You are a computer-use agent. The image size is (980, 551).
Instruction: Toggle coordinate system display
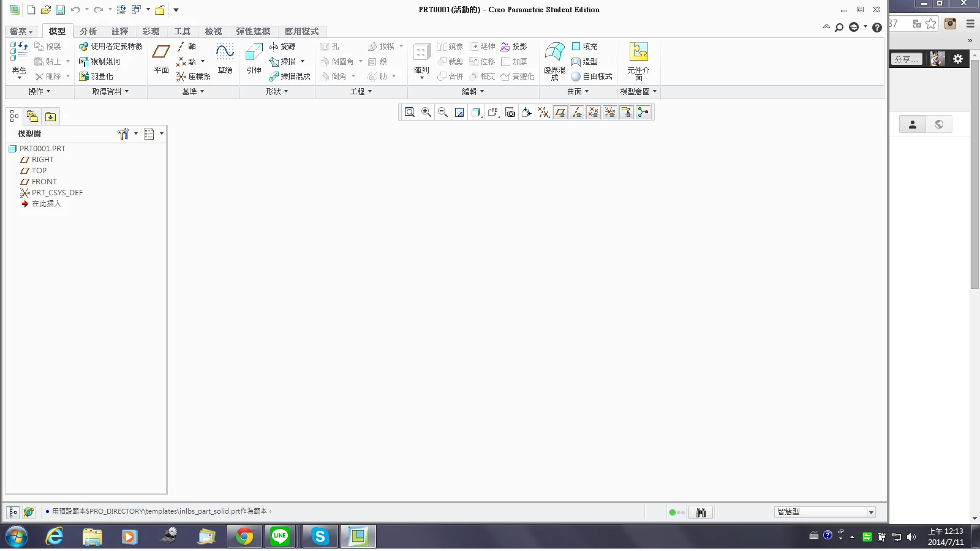pyautogui.click(x=609, y=112)
